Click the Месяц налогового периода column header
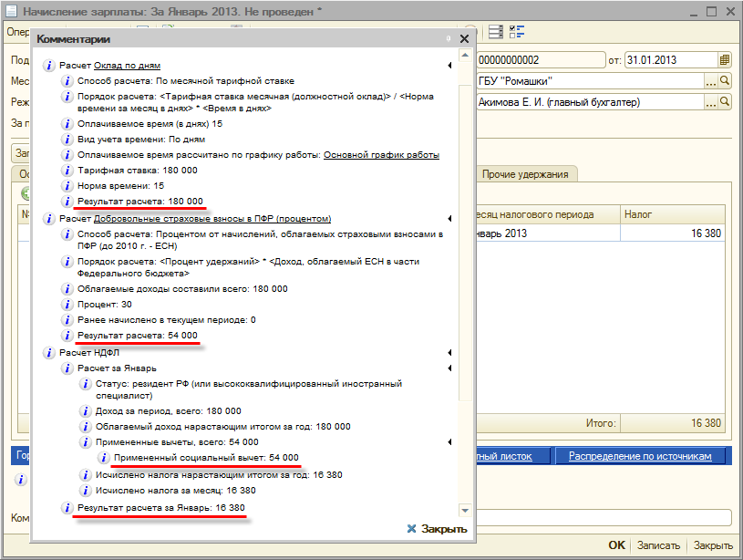Image resolution: width=743 pixels, height=560 pixels. pos(548,214)
